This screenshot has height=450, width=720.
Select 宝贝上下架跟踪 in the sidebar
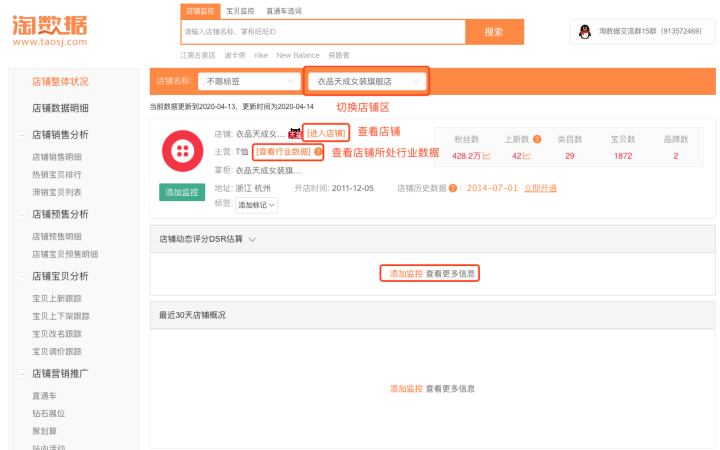(61, 316)
